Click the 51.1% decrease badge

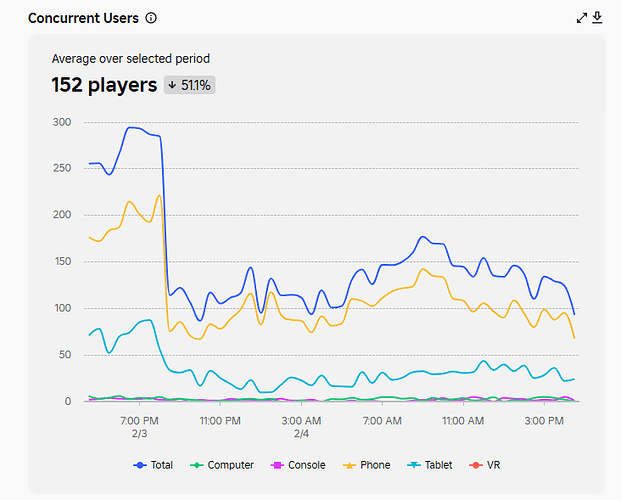coord(189,85)
